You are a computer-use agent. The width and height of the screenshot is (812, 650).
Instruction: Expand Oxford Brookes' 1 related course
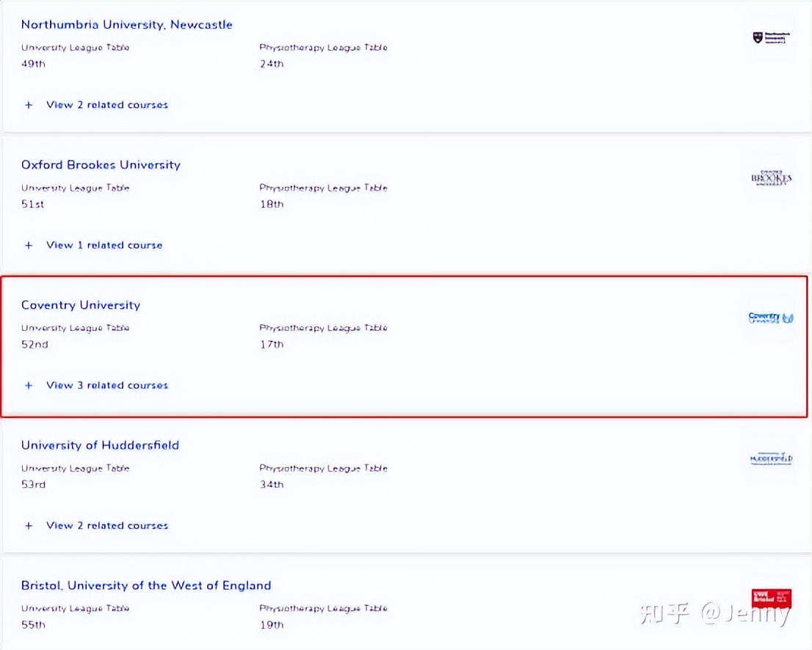104,244
